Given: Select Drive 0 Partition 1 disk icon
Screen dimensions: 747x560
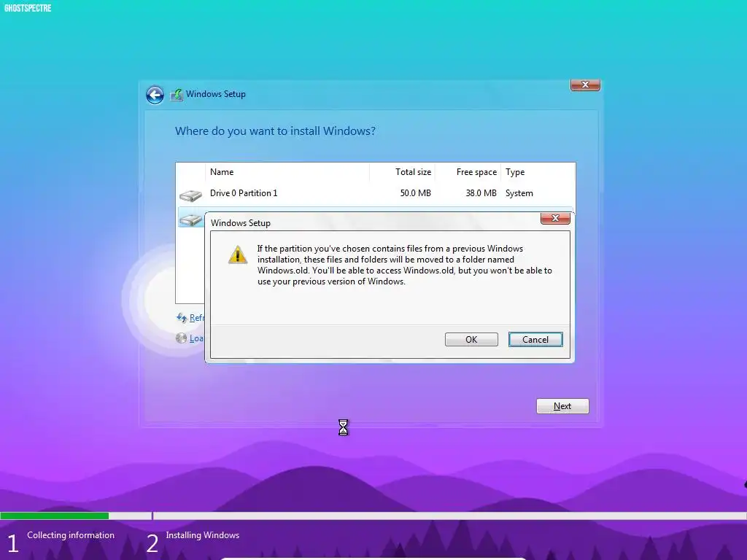Looking at the screenshot, I should (190, 195).
